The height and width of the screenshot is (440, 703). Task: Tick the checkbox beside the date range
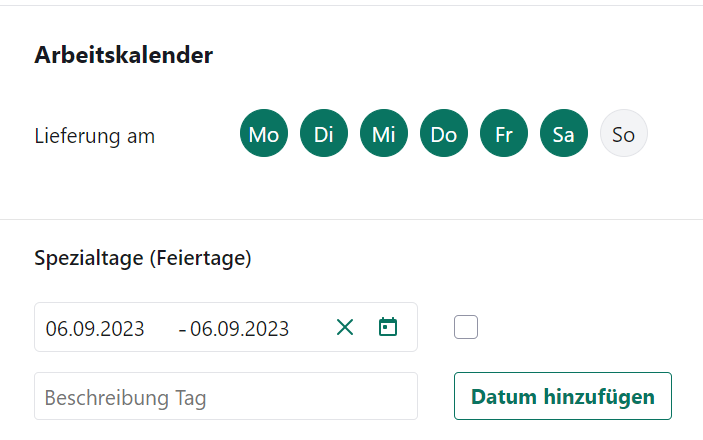click(466, 327)
